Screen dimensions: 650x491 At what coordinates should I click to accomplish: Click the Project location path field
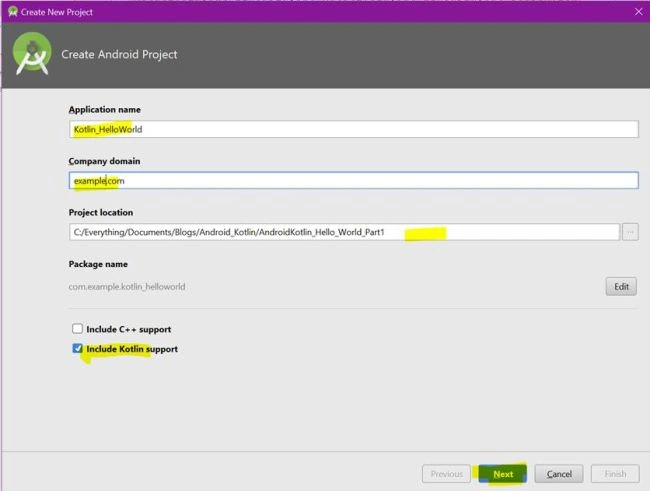(344, 232)
